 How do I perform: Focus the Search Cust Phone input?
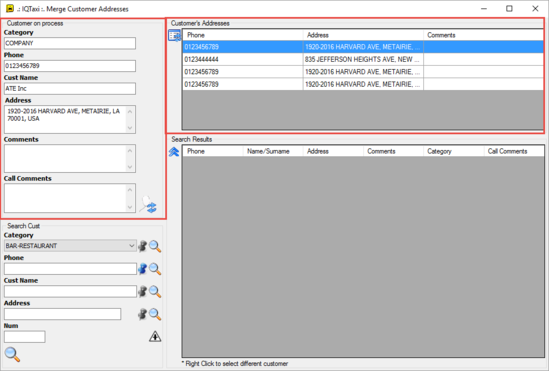coord(70,269)
